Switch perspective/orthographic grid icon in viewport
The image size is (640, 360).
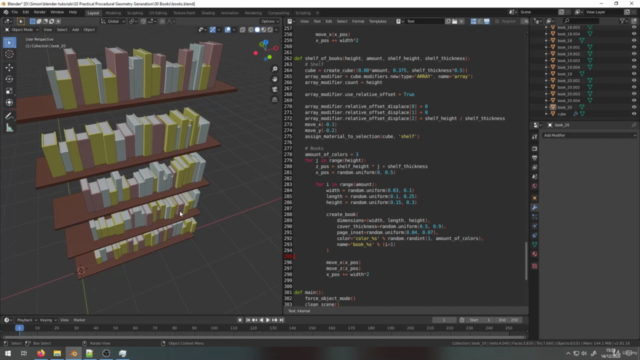point(275,100)
